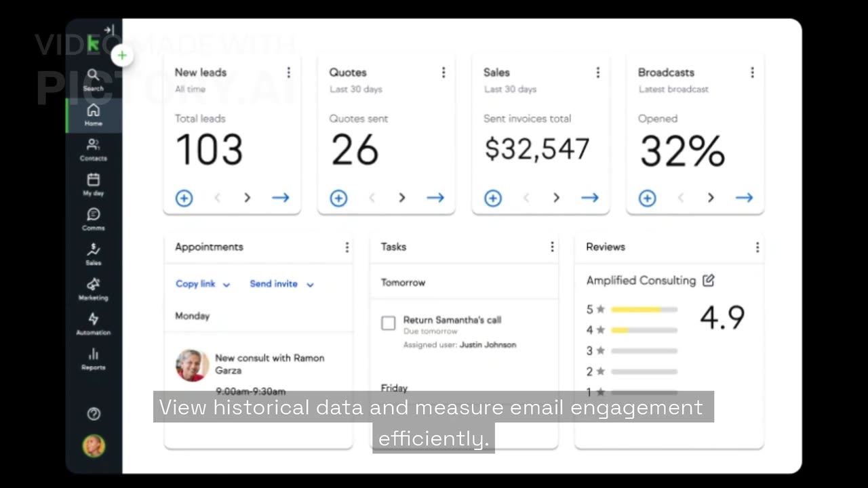Screen dimensions: 868x488
Task: Click the 103 total leads value
Action: click(209, 150)
